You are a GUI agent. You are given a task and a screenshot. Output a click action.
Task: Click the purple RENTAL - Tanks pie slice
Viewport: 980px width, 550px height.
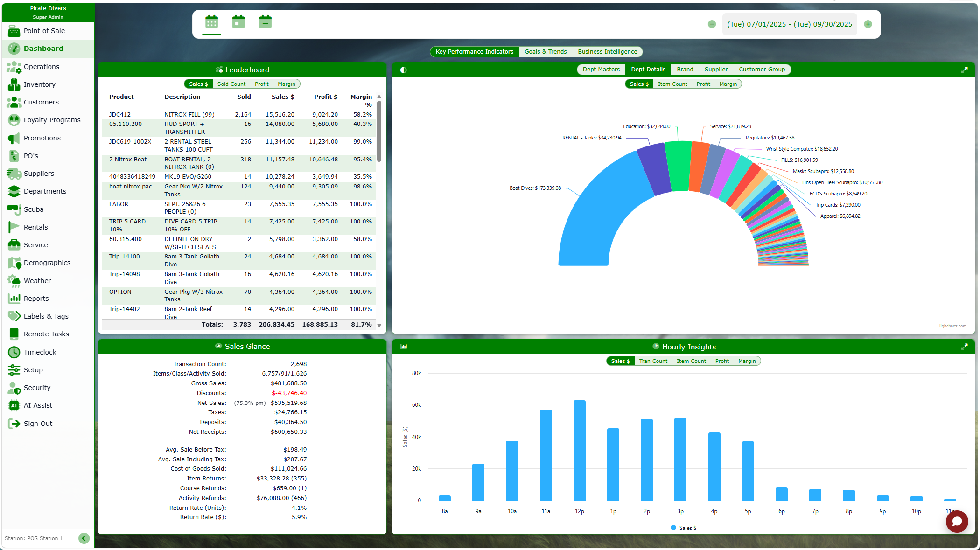[654, 168]
